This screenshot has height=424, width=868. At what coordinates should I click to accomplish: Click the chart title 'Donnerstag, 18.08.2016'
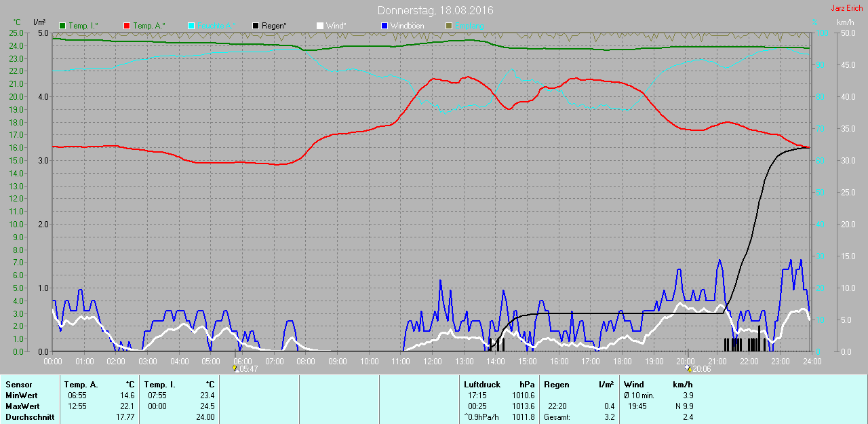coord(435,11)
